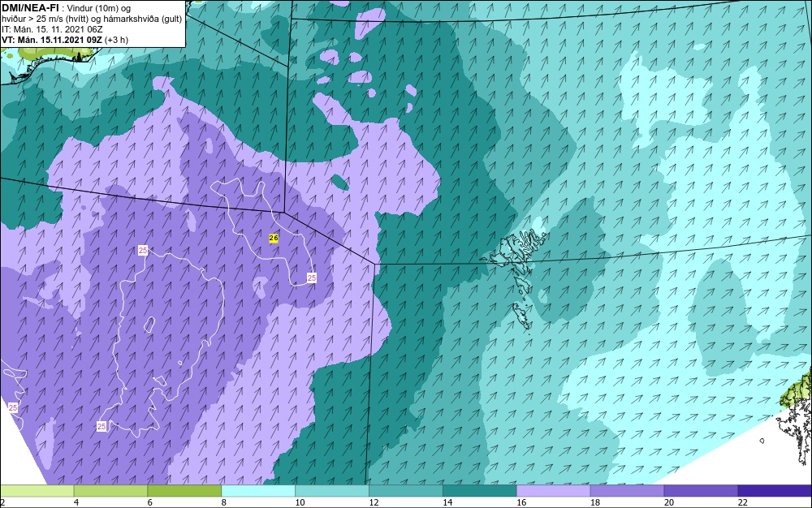Select the dark indigo swatch above 22

click(775, 491)
